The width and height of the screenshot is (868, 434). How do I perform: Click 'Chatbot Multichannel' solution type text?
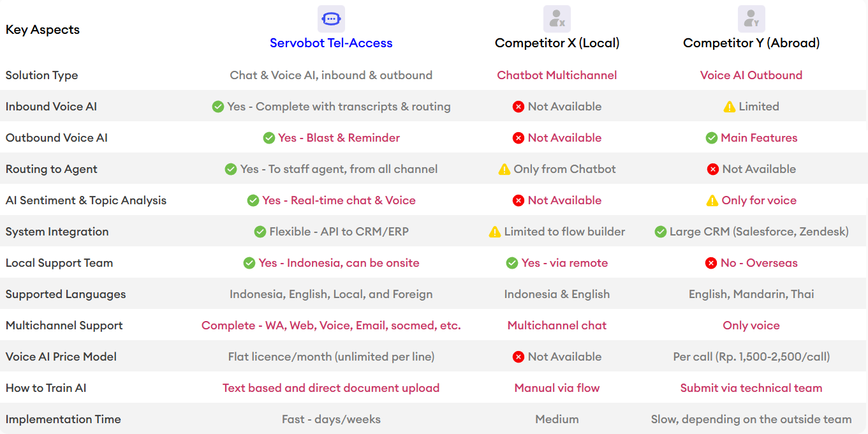point(557,75)
